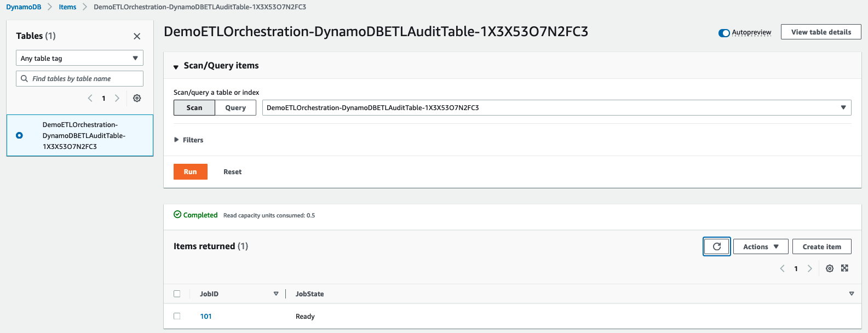This screenshot has width=868, height=333.
Task: Click the Items breadcrumb link
Action: point(67,7)
